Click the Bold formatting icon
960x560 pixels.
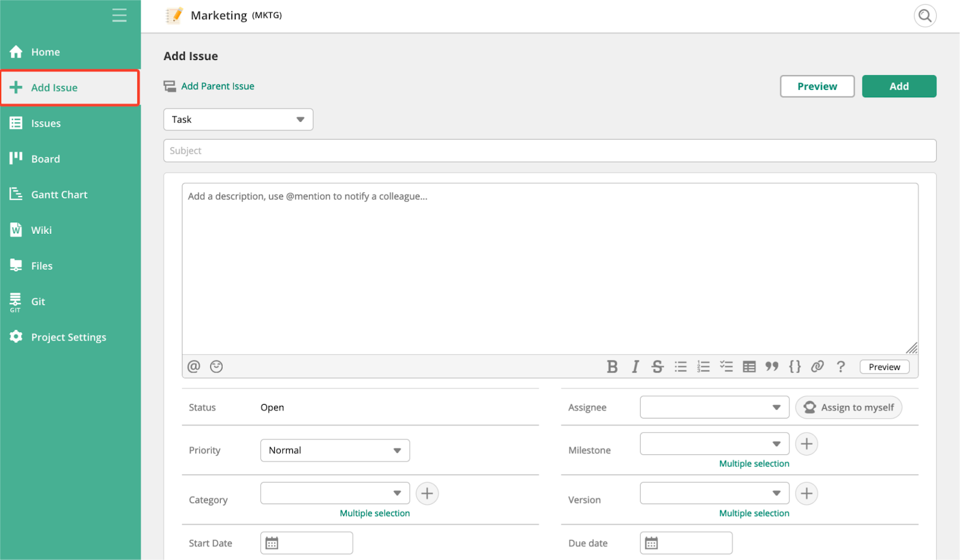[x=612, y=366]
